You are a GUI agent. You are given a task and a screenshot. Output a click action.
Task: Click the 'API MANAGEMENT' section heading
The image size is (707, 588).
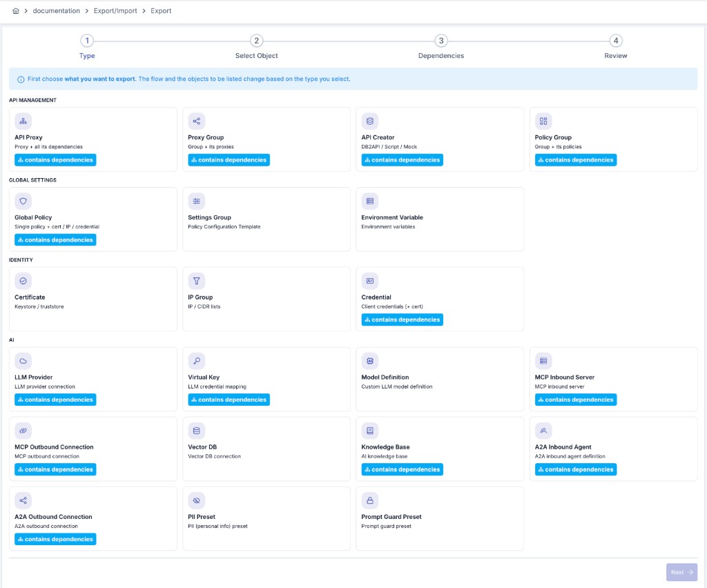(x=32, y=100)
